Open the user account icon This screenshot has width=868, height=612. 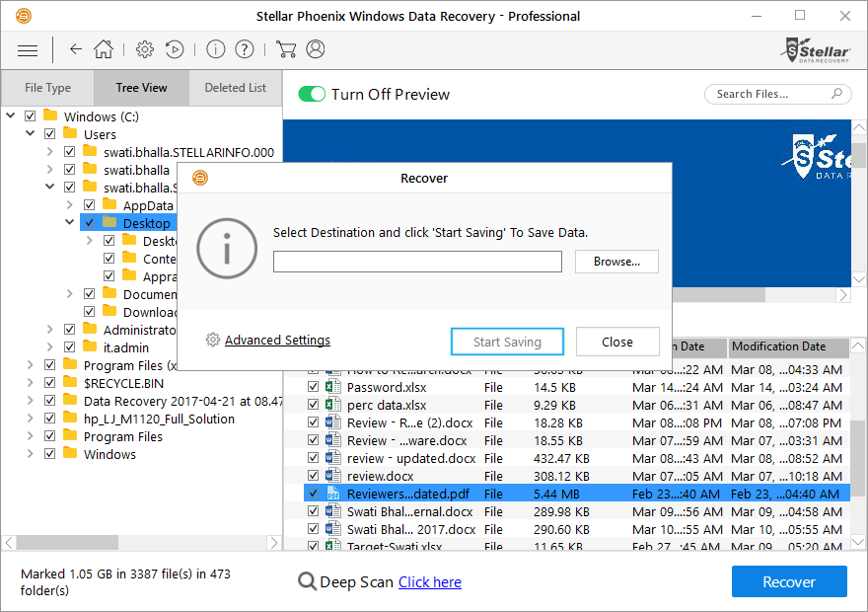(x=316, y=49)
